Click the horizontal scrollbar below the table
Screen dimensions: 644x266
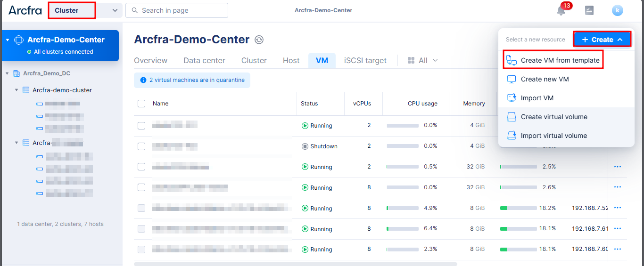(x=295, y=264)
